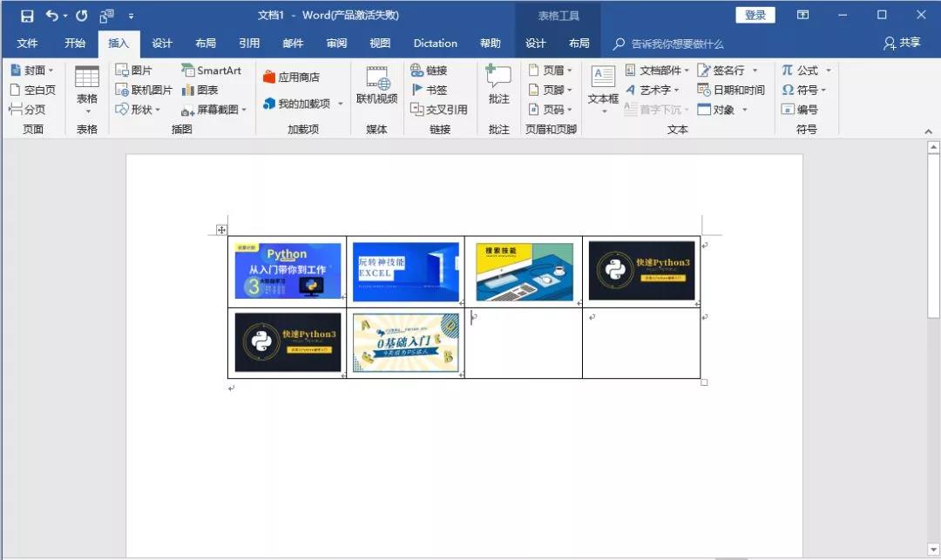Click the 登录 sign-in button
Viewport: 941px width, 560px height.
[x=755, y=15]
